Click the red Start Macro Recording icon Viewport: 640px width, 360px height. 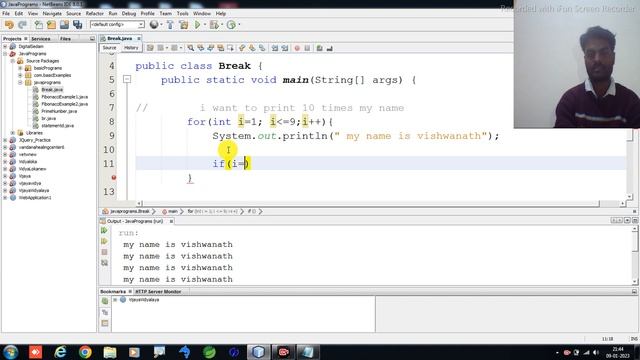297,48
